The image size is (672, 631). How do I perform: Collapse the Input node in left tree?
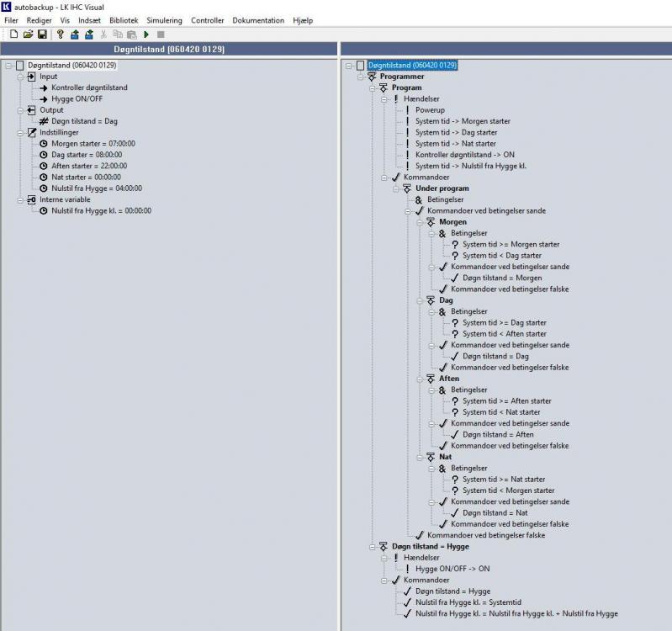(x=21, y=77)
